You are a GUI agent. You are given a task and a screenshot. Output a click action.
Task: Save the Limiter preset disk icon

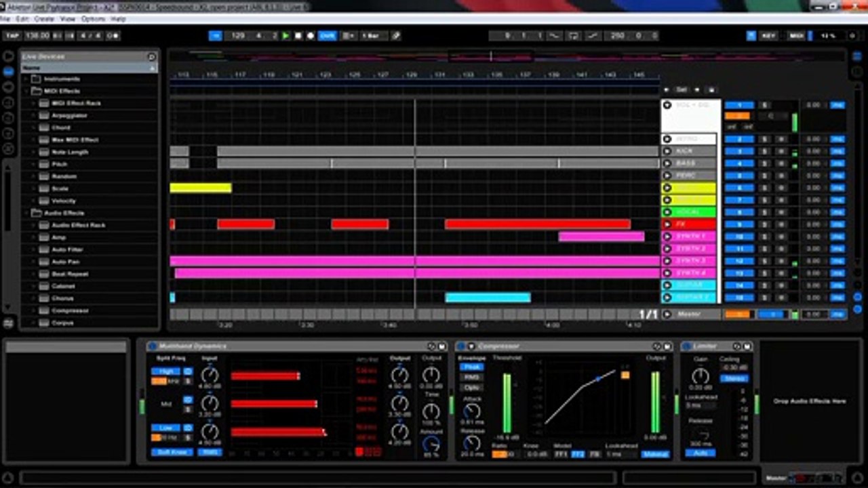(x=747, y=346)
